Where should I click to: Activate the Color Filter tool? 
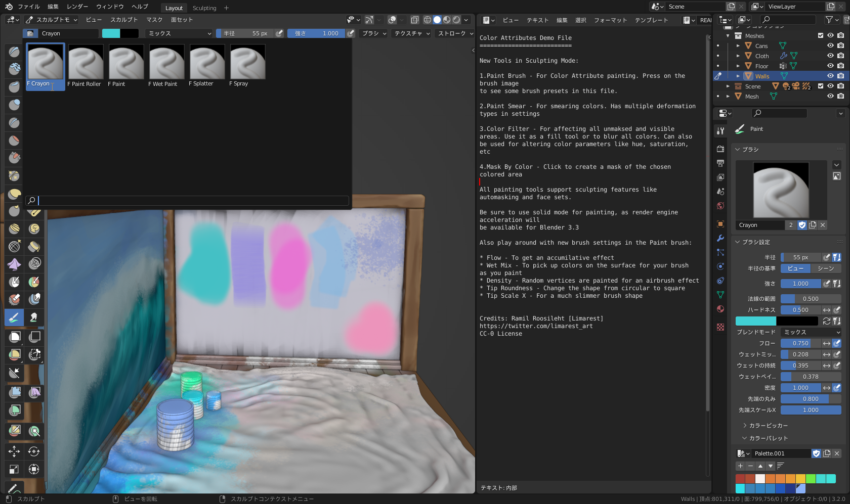pos(14,410)
